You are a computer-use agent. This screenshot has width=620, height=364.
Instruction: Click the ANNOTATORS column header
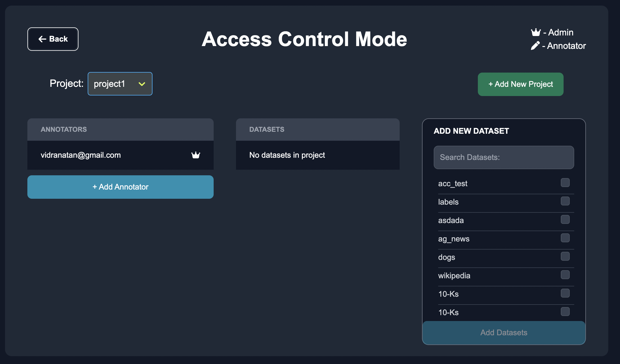point(64,130)
